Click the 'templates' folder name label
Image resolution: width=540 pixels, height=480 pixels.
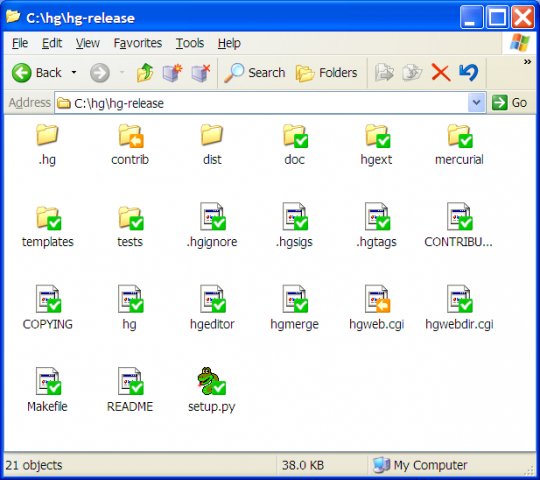[48, 242]
